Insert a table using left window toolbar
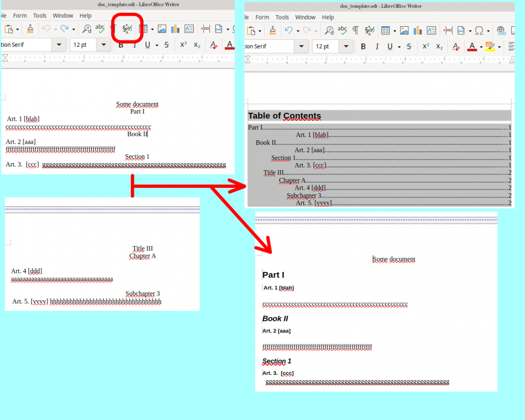 (x=143, y=29)
